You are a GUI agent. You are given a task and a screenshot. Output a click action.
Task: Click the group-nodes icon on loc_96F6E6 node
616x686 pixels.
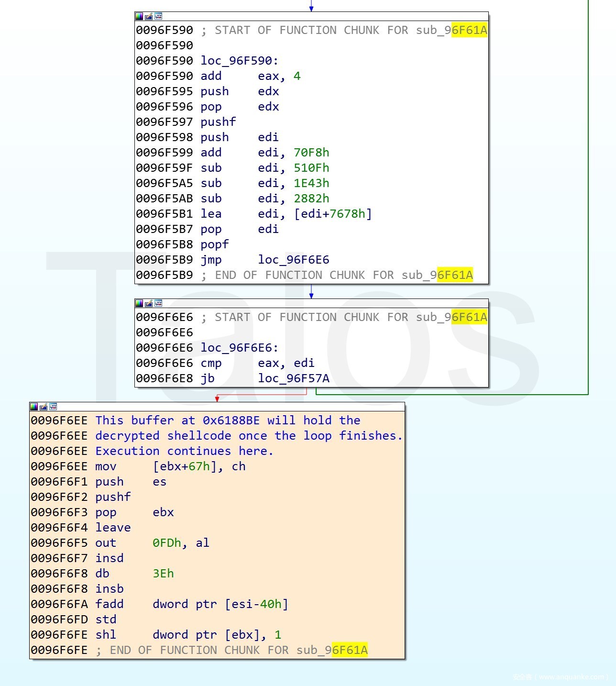158,303
